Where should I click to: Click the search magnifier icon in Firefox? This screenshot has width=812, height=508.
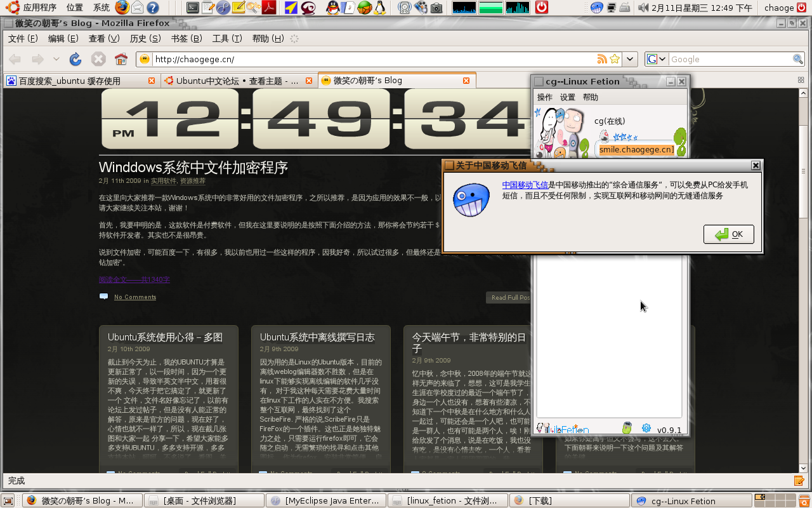[798, 59]
